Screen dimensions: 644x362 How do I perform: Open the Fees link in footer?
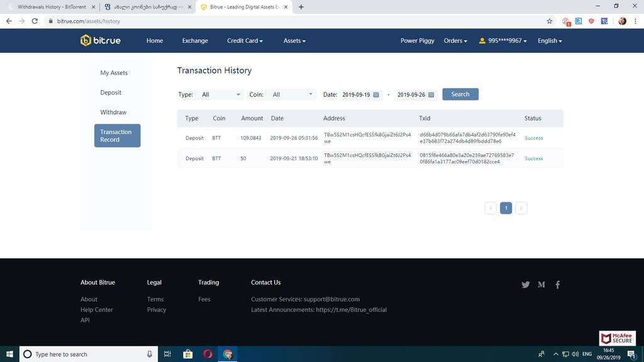pos(204,299)
